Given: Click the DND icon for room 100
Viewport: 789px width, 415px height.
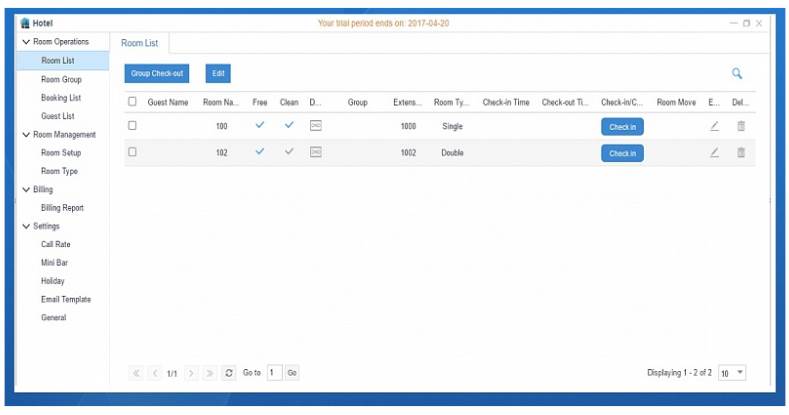Looking at the screenshot, I should (315, 126).
